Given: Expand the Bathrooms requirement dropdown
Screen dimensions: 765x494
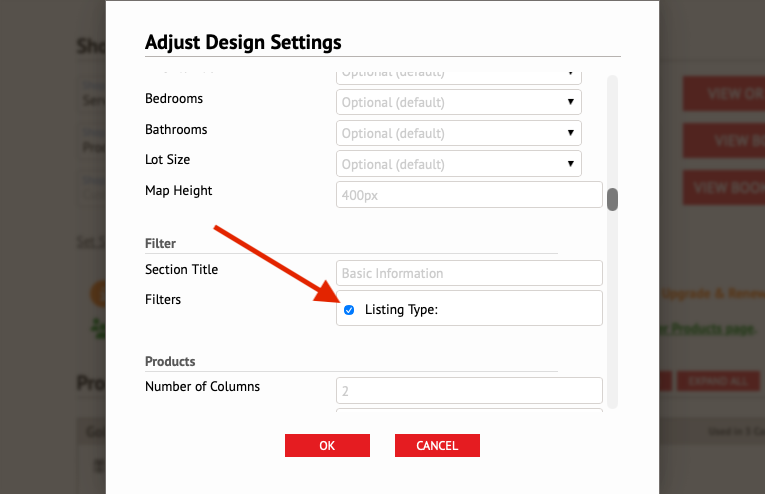Looking at the screenshot, I should click(459, 133).
